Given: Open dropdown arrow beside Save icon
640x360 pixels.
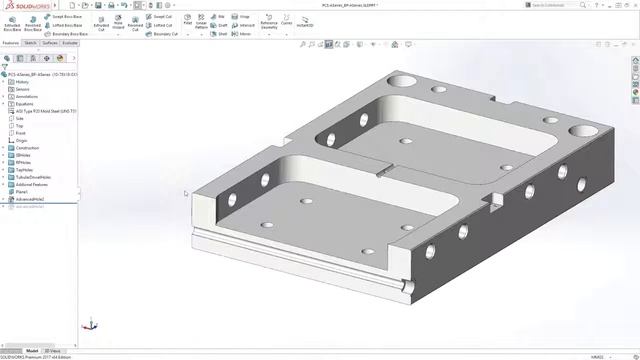Looking at the screenshot, I should [104, 5].
